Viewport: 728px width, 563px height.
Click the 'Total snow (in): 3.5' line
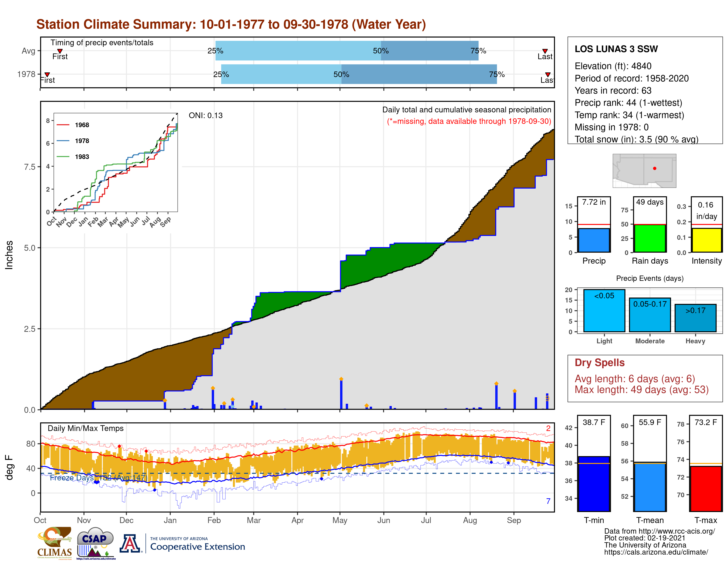[x=636, y=139]
